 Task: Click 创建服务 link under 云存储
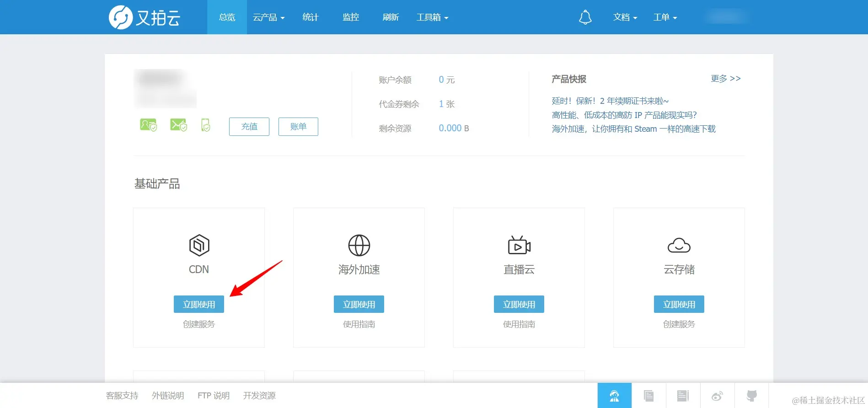pos(679,324)
